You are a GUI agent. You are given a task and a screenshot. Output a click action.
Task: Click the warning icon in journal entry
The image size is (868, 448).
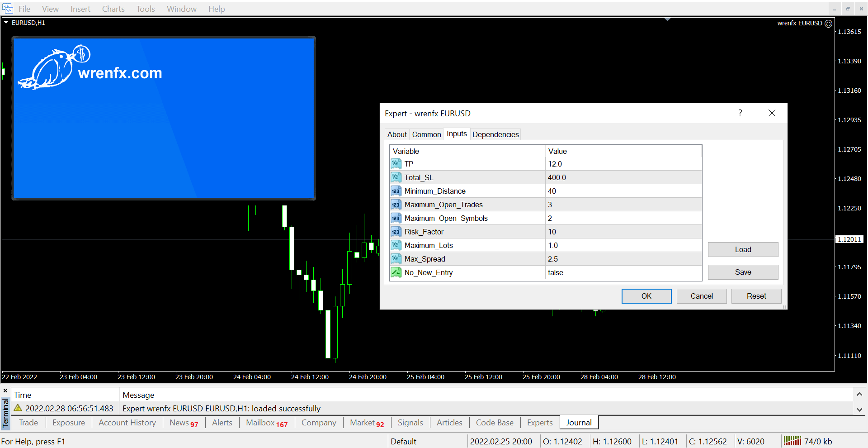pyautogui.click(x=18, y=408)
